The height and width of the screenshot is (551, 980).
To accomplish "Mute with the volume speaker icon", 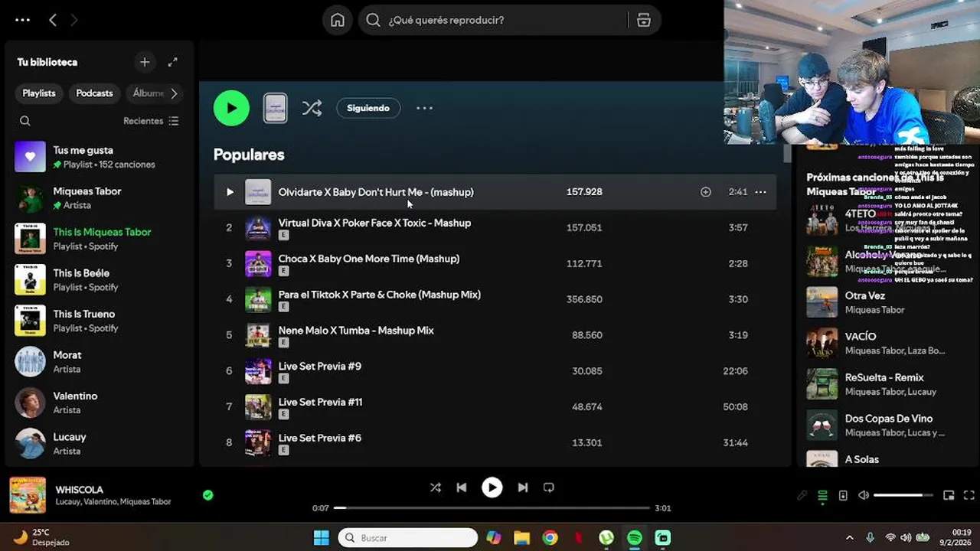I will [864, 495].
